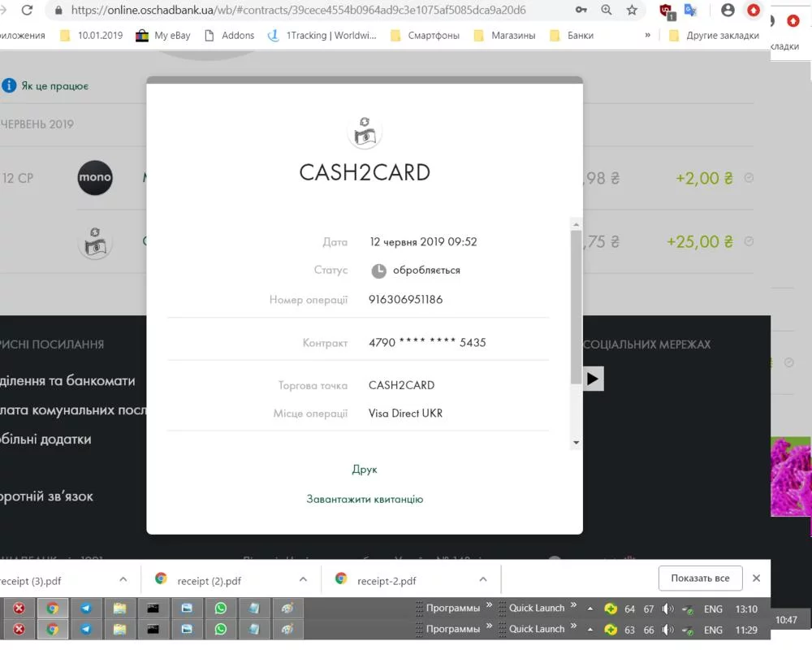The width and height of the screenshot is (812, 650).
Task: Click the operation number 916306951186
Action: pyautogui.click(x=405, y=300)
